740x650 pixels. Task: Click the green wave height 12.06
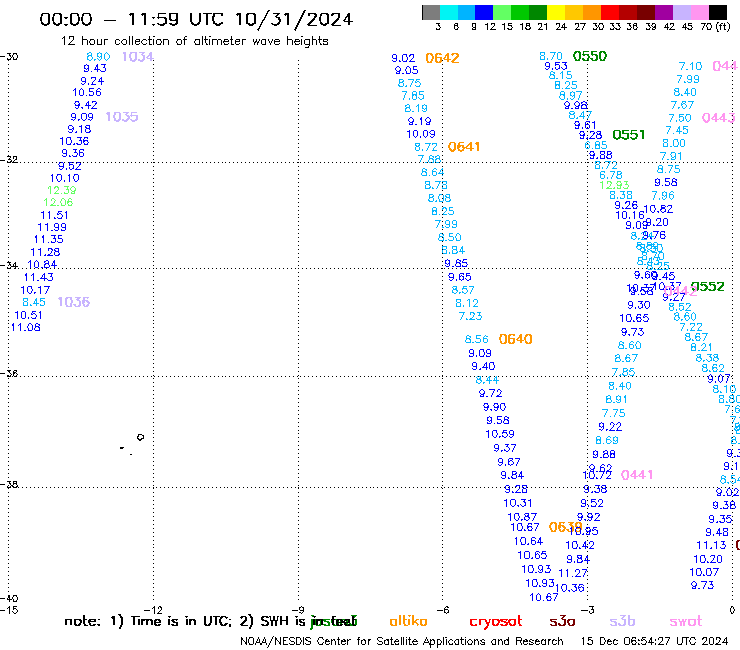point(58,203)
